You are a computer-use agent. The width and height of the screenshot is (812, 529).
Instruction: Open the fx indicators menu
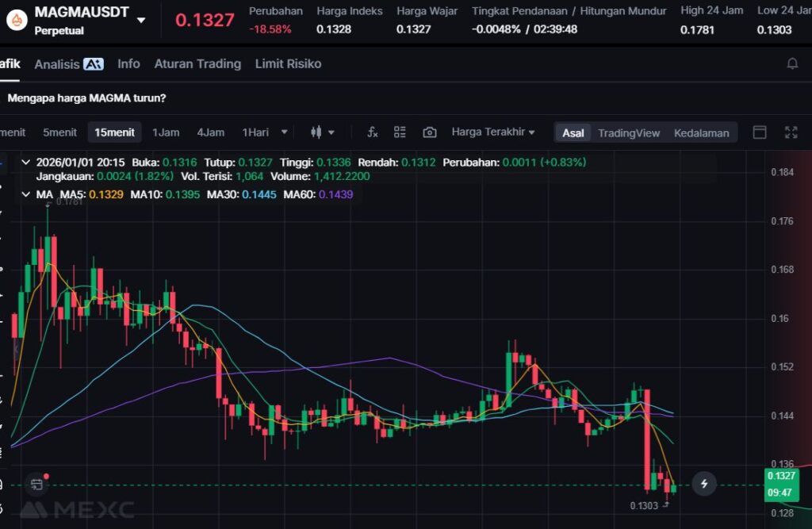(372, 132)
